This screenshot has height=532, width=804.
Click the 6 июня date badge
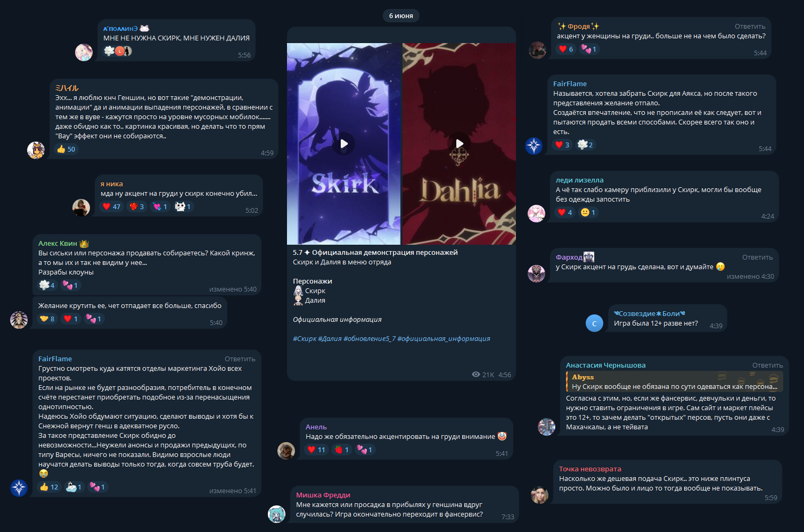[401, 16]
